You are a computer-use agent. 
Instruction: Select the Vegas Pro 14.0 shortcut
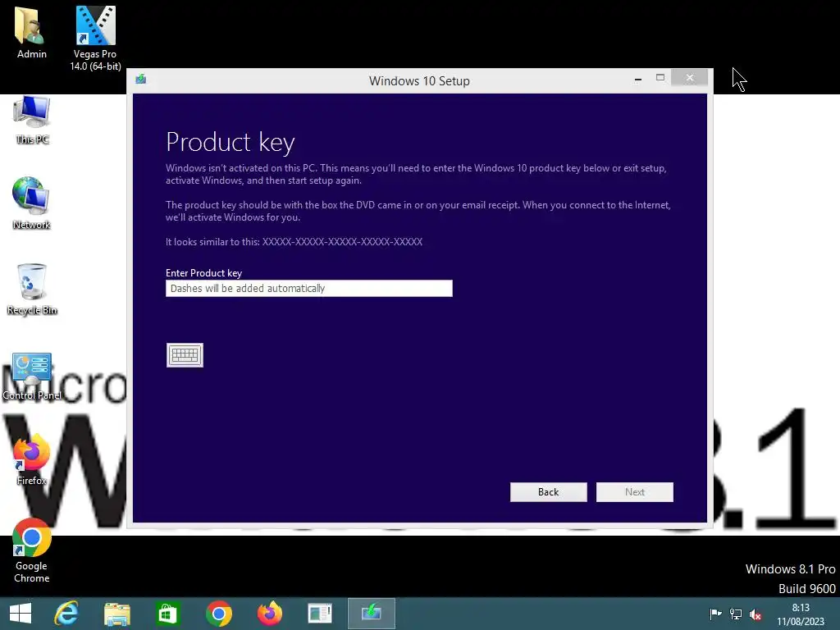coord(95,38)
